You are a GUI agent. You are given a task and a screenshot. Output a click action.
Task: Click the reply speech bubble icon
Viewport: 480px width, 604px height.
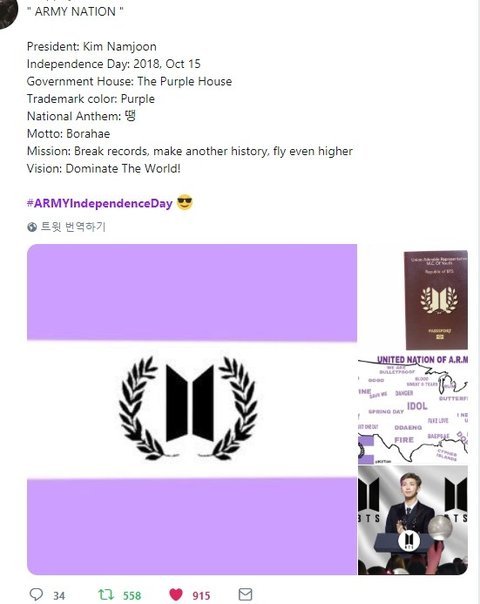click(x=36, y=594)
